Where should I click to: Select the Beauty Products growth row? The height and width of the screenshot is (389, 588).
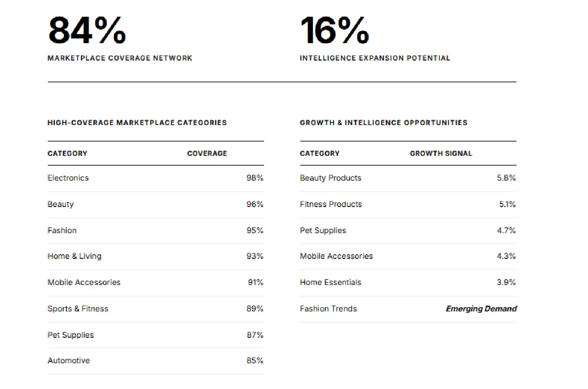pyautogui.click(x=408, y=178)
